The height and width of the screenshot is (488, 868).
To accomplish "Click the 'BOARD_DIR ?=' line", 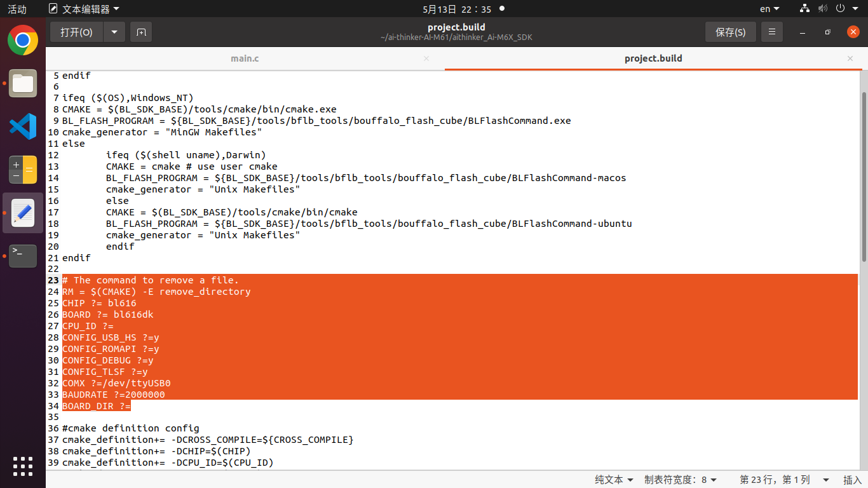I will 97,406.
